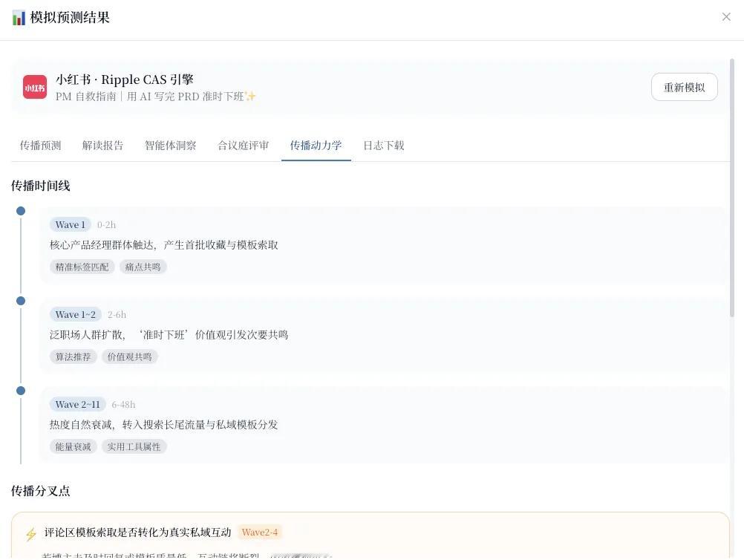
Task: Open the 解读报告 tab
Action: 103,146
